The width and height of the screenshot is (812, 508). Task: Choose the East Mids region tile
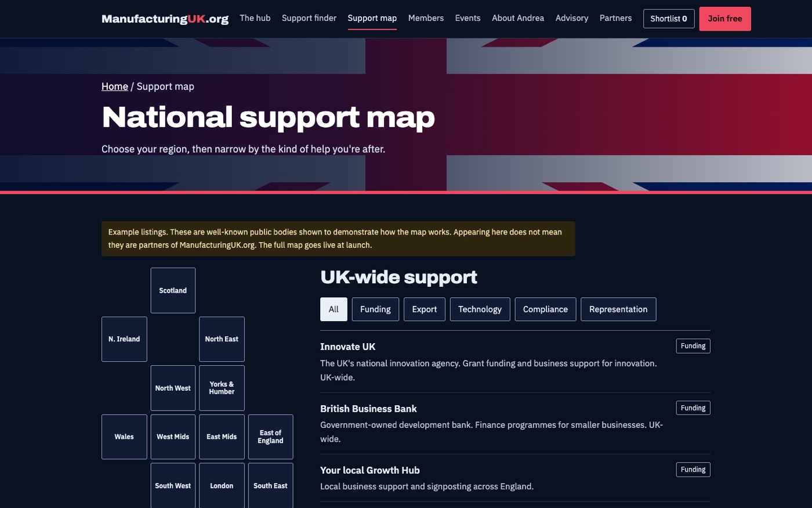point(222,437)
